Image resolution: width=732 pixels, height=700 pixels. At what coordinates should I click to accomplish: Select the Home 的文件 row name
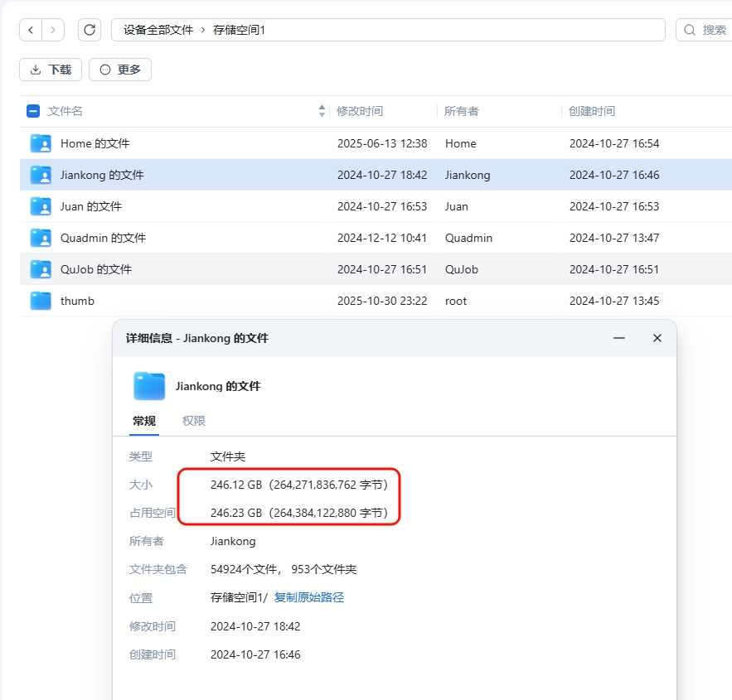(x=95, y=143)
